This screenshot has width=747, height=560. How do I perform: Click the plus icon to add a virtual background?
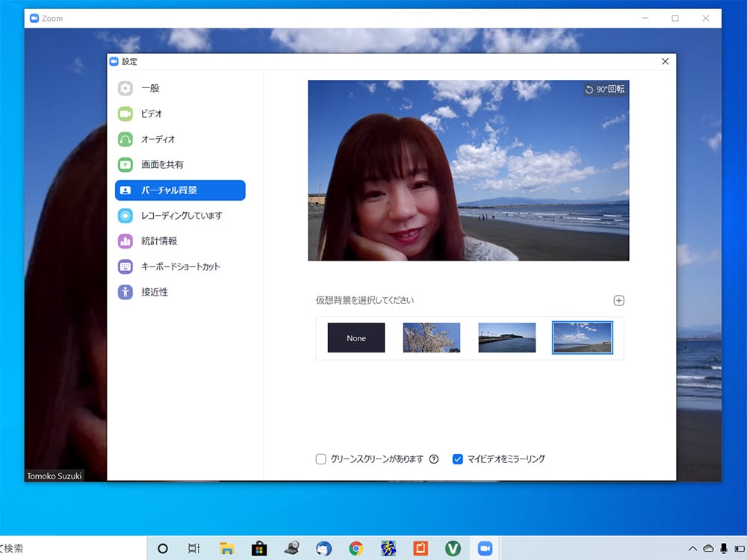pos(619,301)
